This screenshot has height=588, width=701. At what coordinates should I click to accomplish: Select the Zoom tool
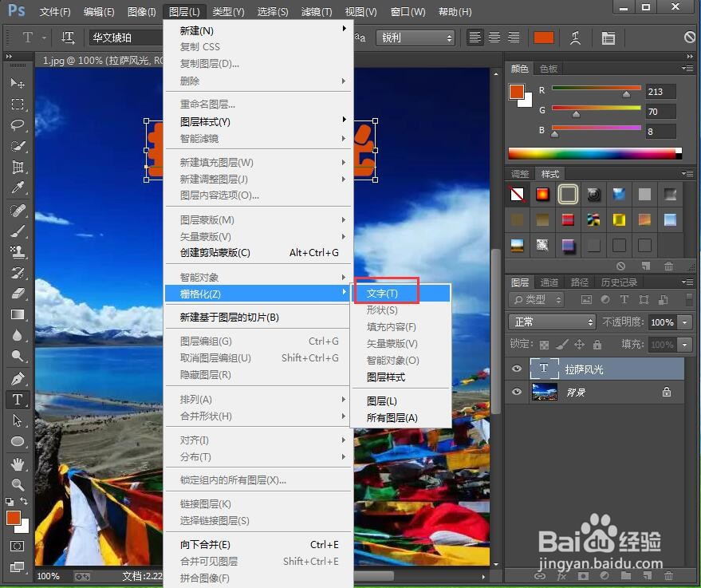click(x=18, y=485)
